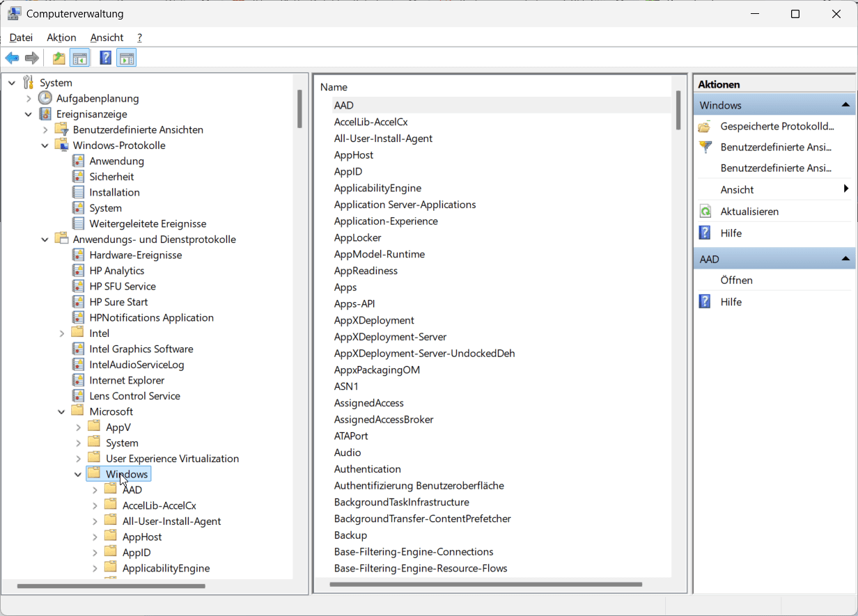Viewport: 858px width, 616px height.
Task: Expand the Aufgabenplanung node
Action: coord(29,98)
